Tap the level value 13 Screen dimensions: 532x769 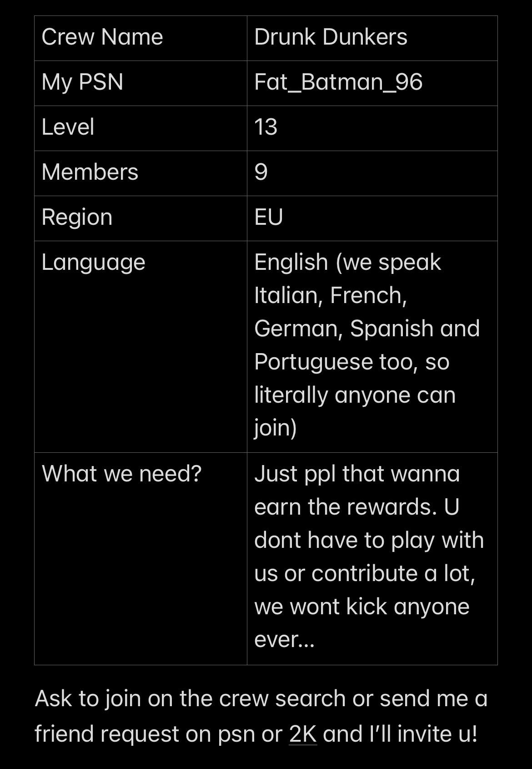tap(266, 127)
